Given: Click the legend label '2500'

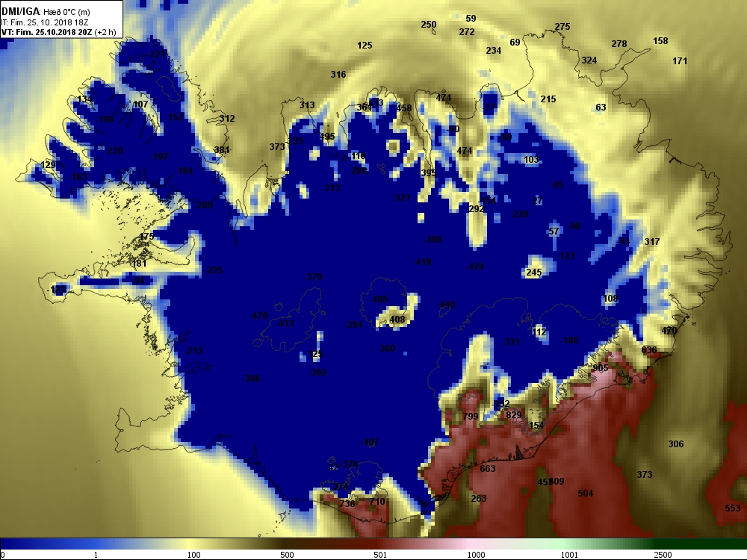Looking at the screenshot, I should [x=663, y=555].
